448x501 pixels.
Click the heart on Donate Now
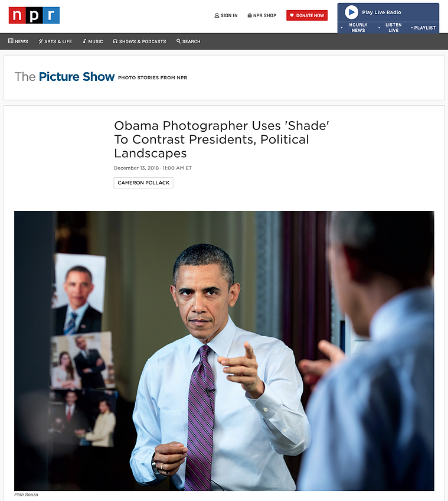pyautogui.click(x=292, y=15)
